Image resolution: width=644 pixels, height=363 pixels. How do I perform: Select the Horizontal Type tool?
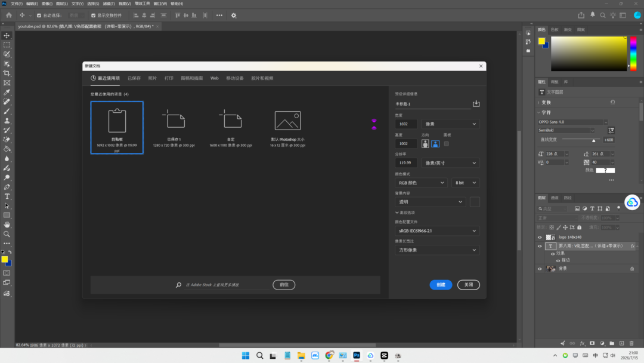[7, 196]
